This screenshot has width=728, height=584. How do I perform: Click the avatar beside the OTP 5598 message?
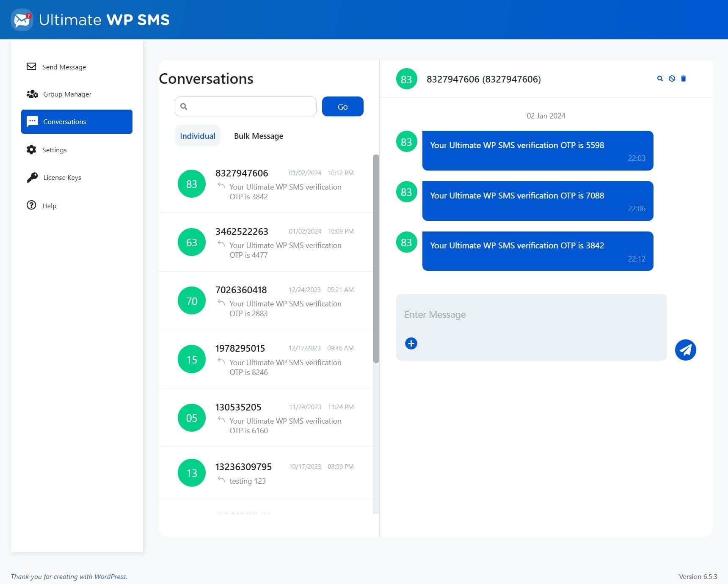[406, 142]
